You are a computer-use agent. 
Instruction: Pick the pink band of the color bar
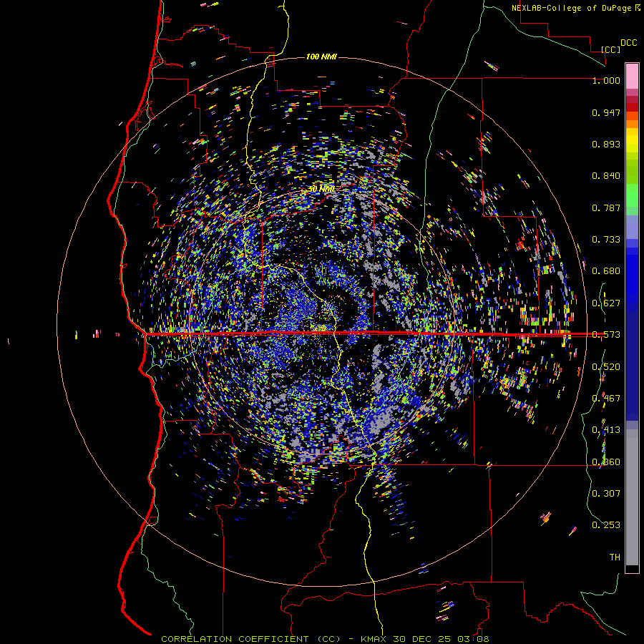pyautogui.click(x=632, y=76)
